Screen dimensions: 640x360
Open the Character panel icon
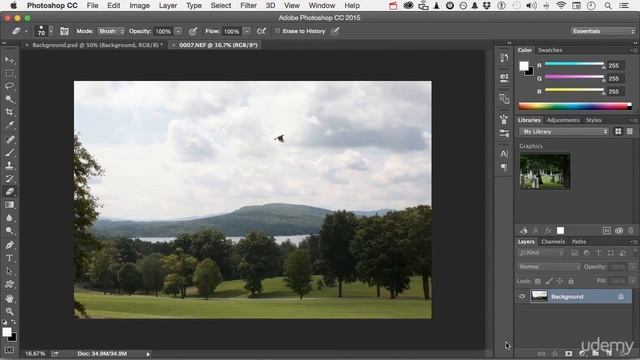pyautogui.click(x=504, y=154)
